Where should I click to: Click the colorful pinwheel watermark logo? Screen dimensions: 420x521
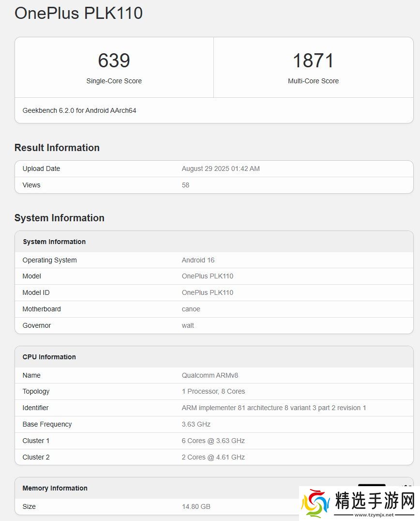[x=315, y=504]
